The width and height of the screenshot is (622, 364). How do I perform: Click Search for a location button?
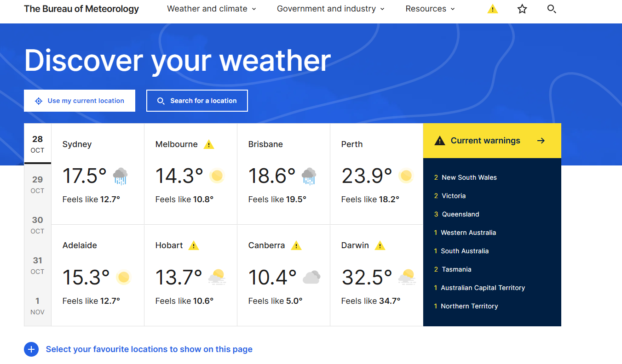(x=197, y=101)
